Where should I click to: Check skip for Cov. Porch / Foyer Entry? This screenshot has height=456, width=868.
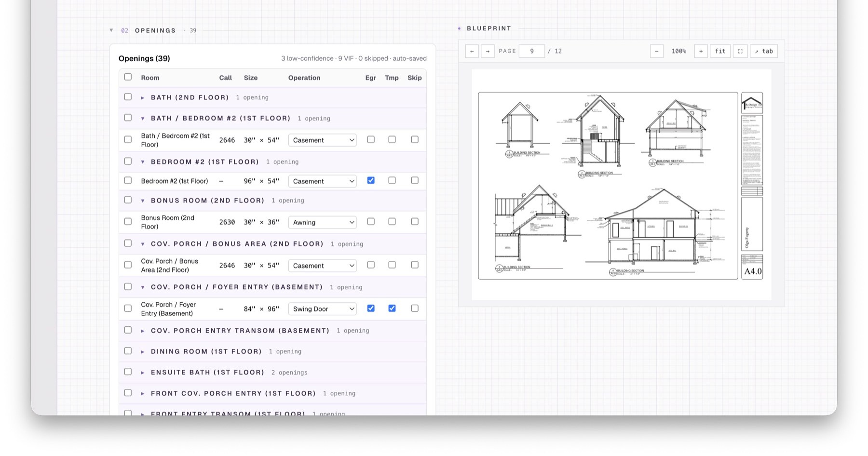click(415, 308)
